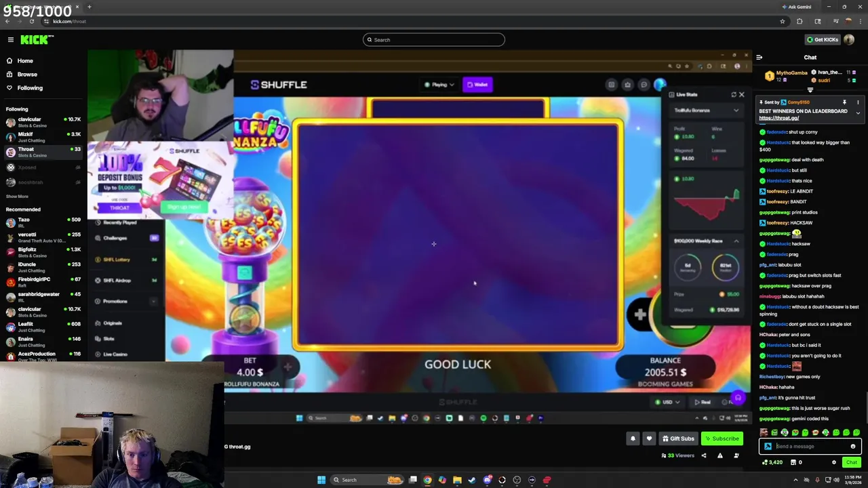
Task: Click the green Chat send button
Action: click(x=851, y=462)
